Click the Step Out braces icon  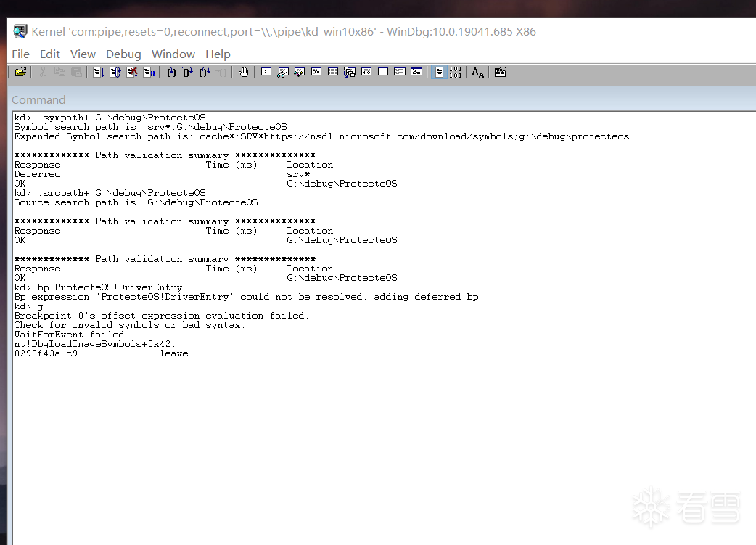coord(205,73)
